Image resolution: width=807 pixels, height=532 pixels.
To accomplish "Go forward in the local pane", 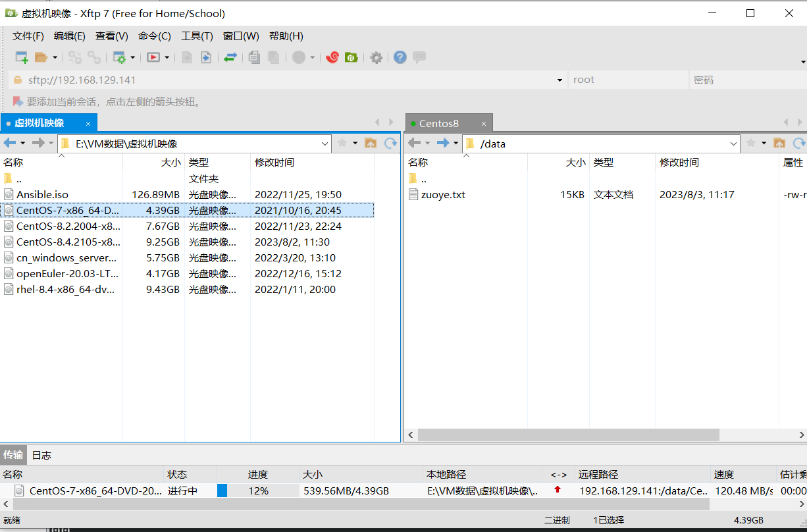I will coord(38,143).
